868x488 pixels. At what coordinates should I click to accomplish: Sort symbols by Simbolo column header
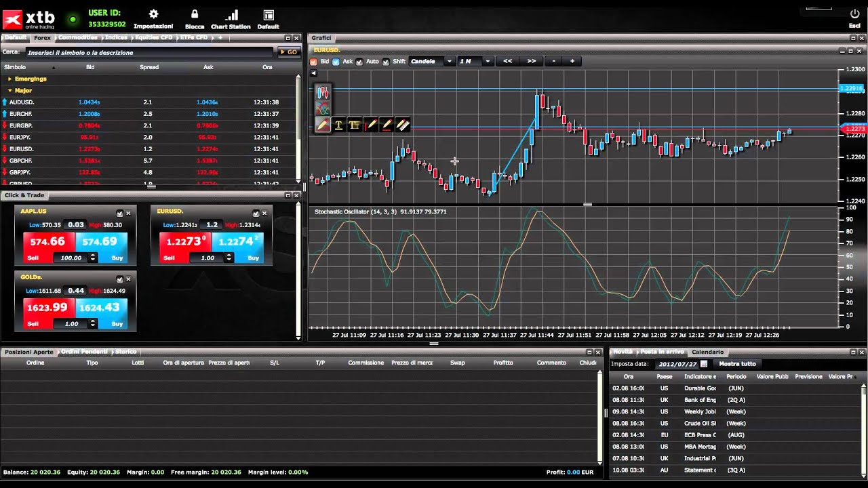point(15,67)
